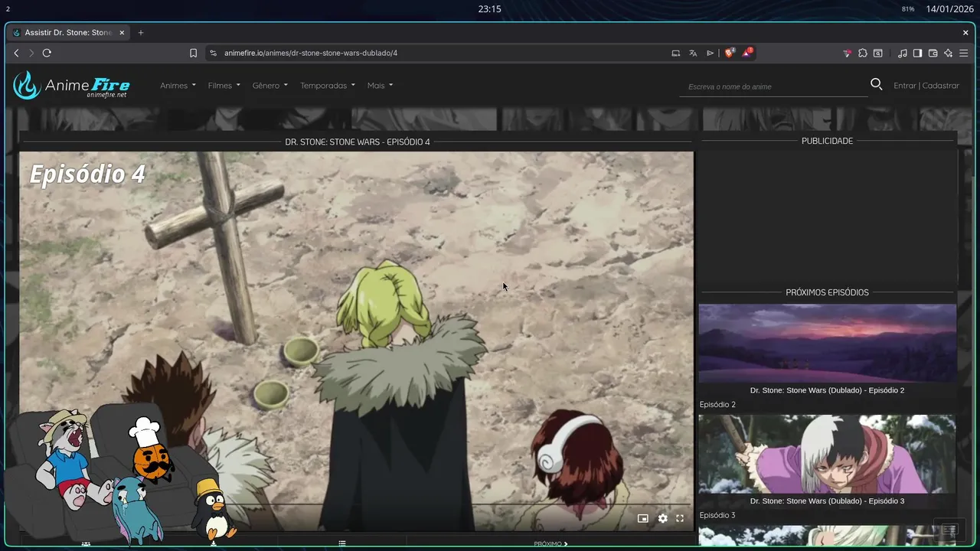The image size is (980, 551).
Task: Open the browser hamburger main menu
Action: point(963,53)
